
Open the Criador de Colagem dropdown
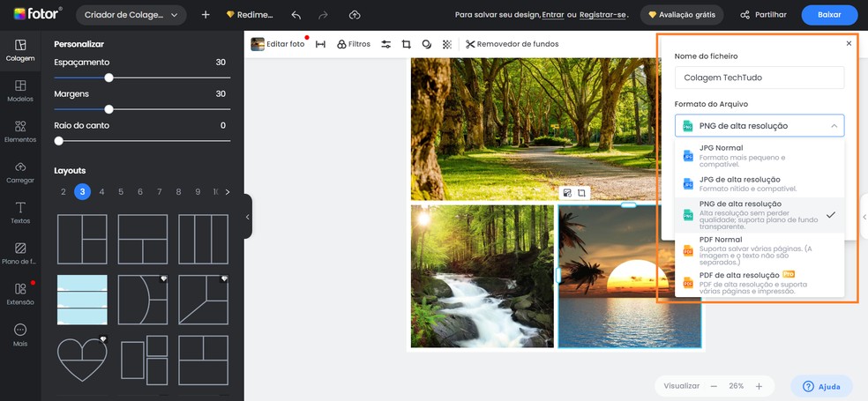click(131, 15)
